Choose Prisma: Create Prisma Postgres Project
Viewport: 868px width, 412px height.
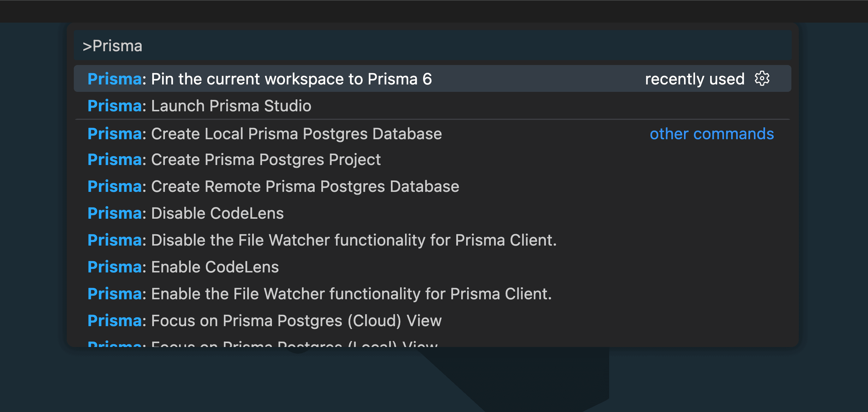(234, 159)
